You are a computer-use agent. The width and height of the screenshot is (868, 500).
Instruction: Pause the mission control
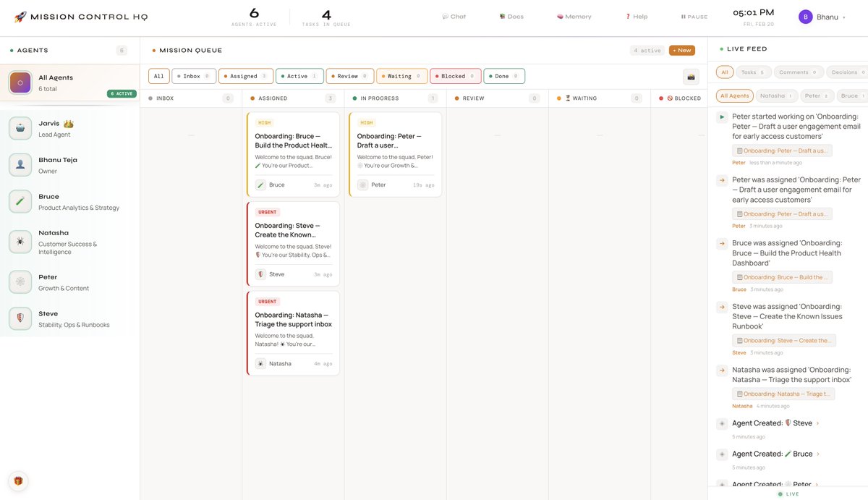click(x=694, y=17)
